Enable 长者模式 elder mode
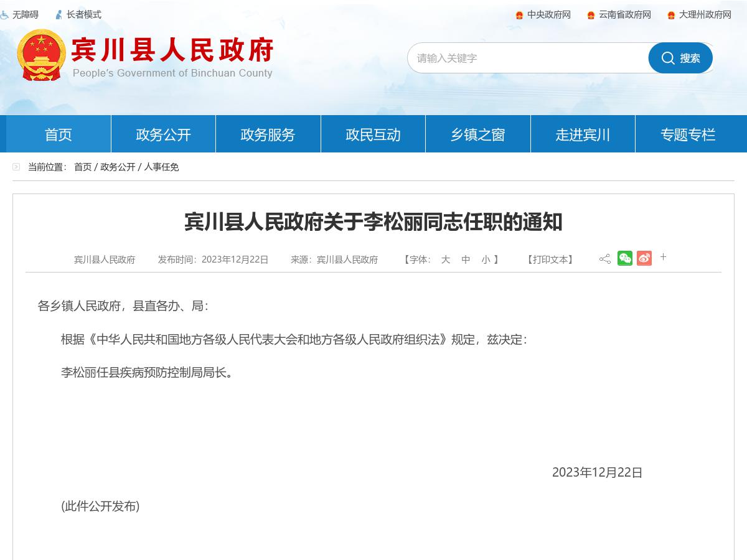 (83, 15)
